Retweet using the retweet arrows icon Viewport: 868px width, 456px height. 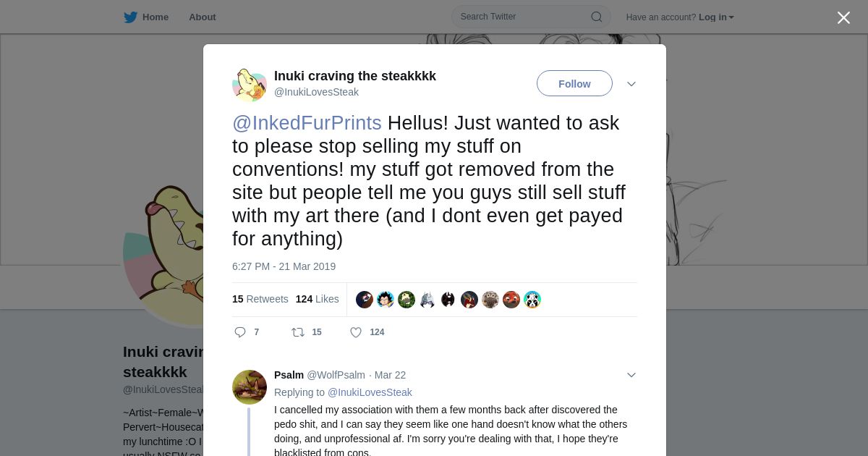point(298,332)
